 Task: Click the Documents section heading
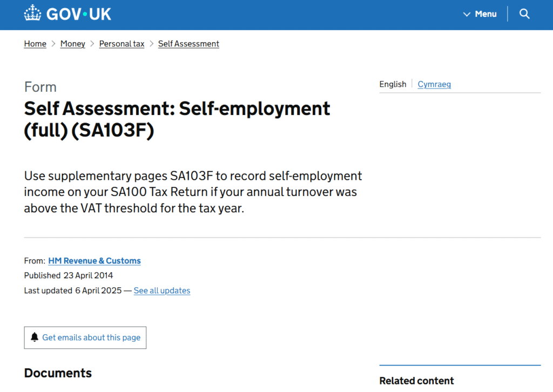tap(58, 373)
